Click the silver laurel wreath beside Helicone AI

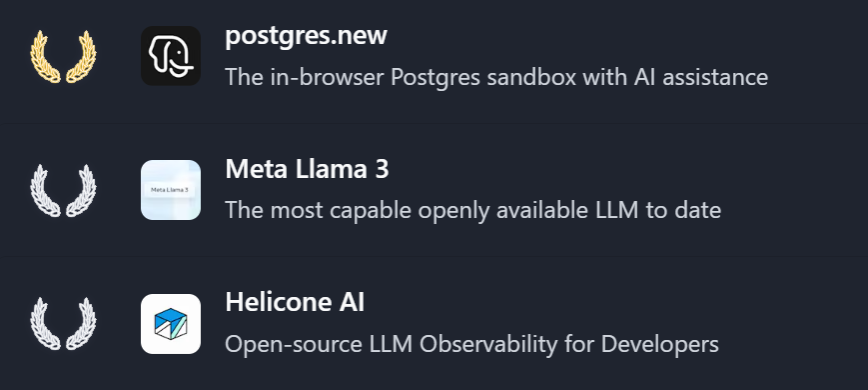click(63, 324)
